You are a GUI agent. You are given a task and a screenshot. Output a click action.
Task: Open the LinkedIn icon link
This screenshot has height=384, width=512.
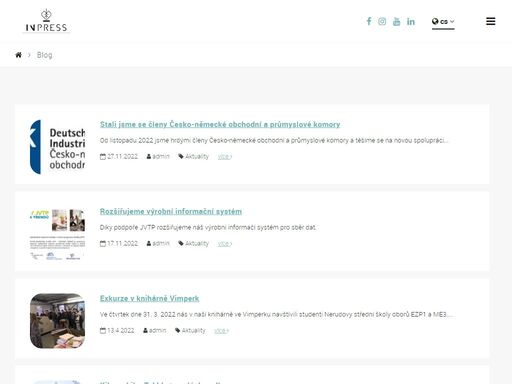pyautogui.click(x=411, y=22)
